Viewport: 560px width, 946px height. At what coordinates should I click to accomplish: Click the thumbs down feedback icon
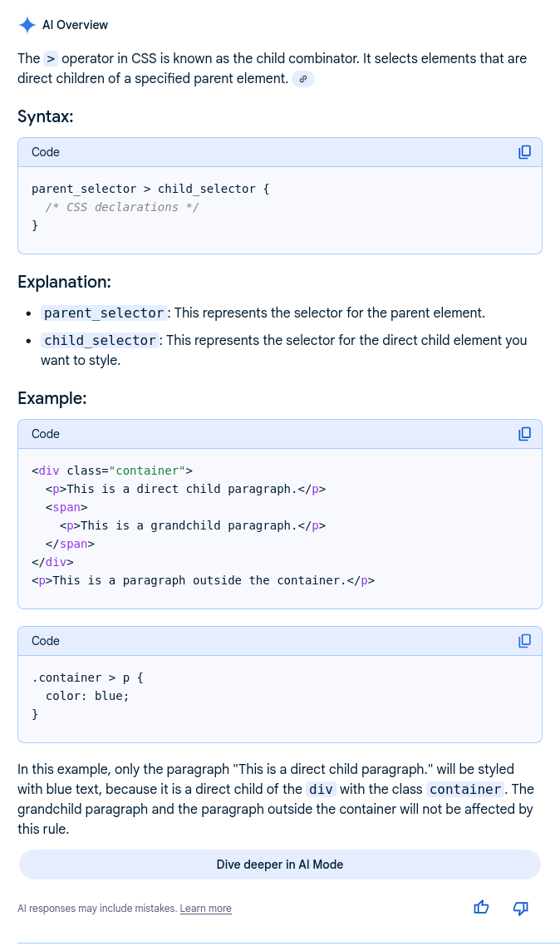(521, 908)
